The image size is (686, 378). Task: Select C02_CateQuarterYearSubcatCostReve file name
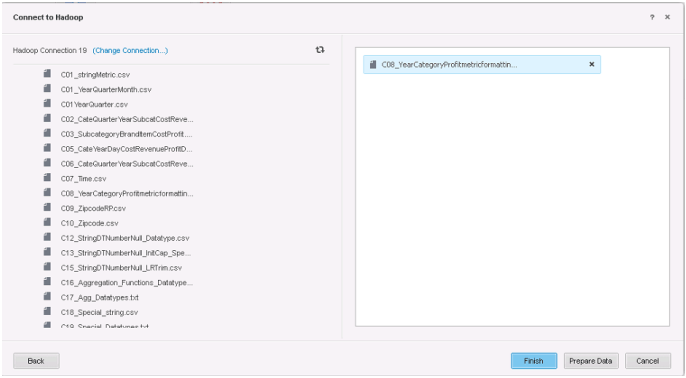coord(127,119)
